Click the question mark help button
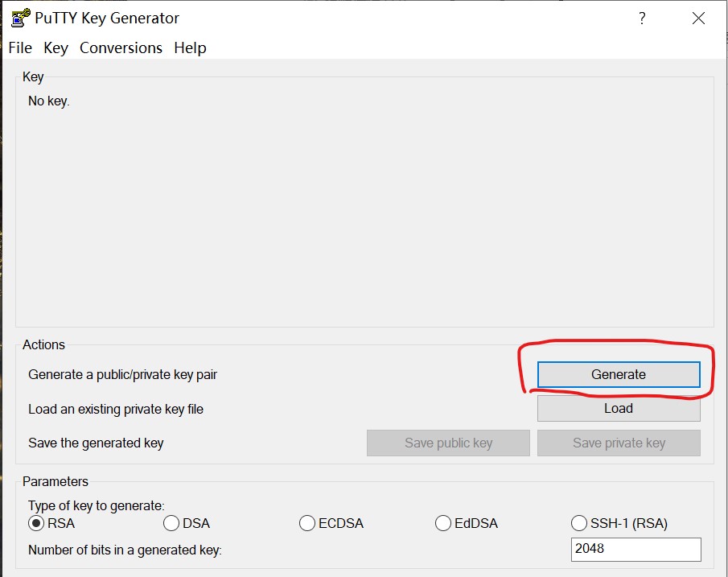Screen dimensions: 728x577 point(642,19)
